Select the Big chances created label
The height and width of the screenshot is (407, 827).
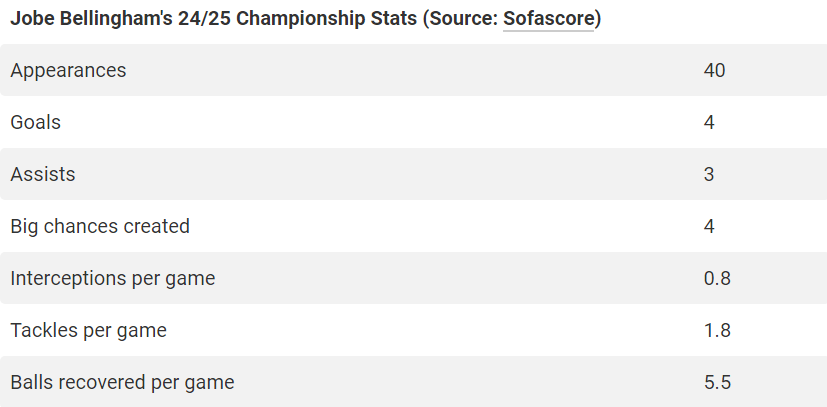coord(100,226)
